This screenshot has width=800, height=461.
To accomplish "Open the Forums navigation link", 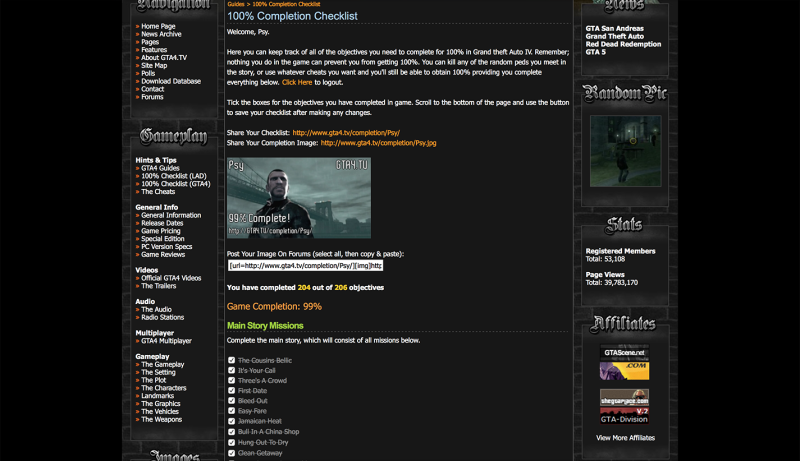I will pos(152,97).
